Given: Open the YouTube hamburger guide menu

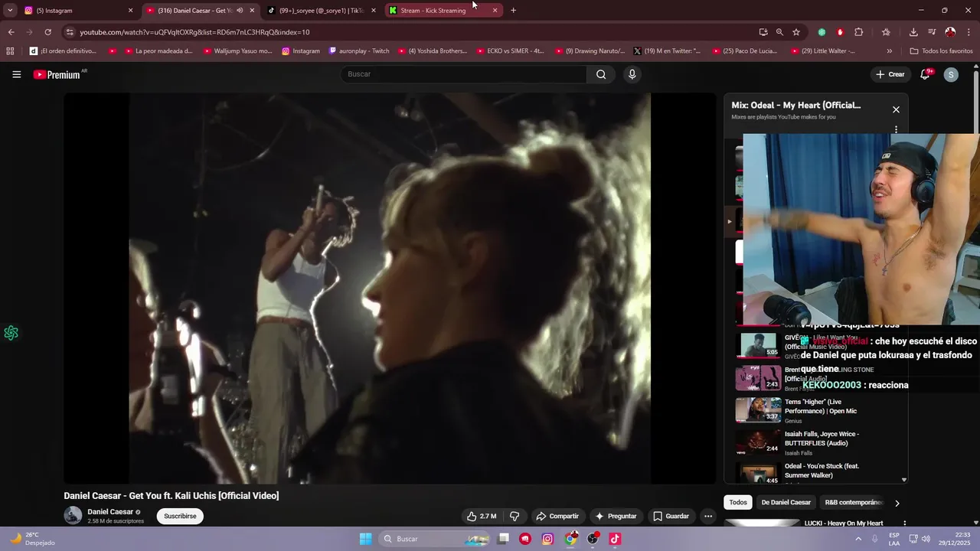Looking at the screenshot, I should [16, 74].
